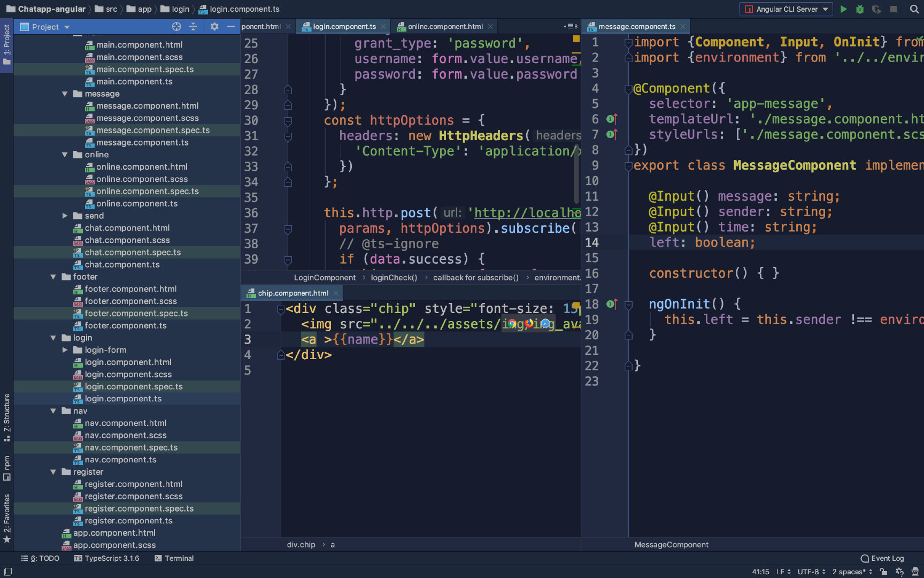This screenshot has height=578, width=924.
Task: Click the src breadcrumb in navigation bar
Action: 106,9
